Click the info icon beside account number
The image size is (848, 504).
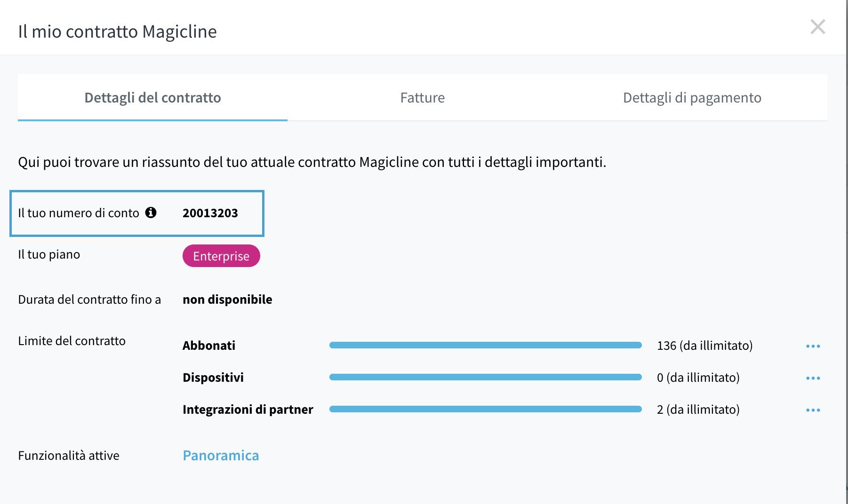[x=151, y=213]
